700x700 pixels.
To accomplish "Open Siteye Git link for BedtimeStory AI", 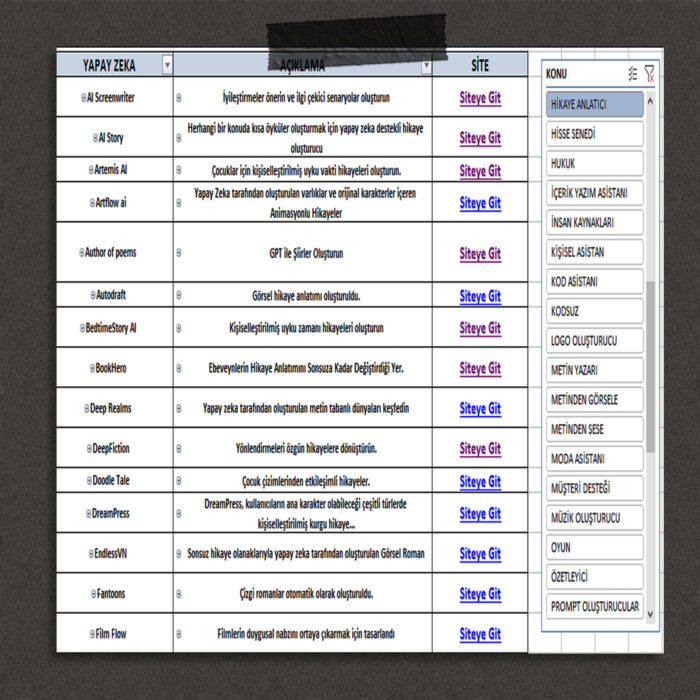I will point(480,329).
